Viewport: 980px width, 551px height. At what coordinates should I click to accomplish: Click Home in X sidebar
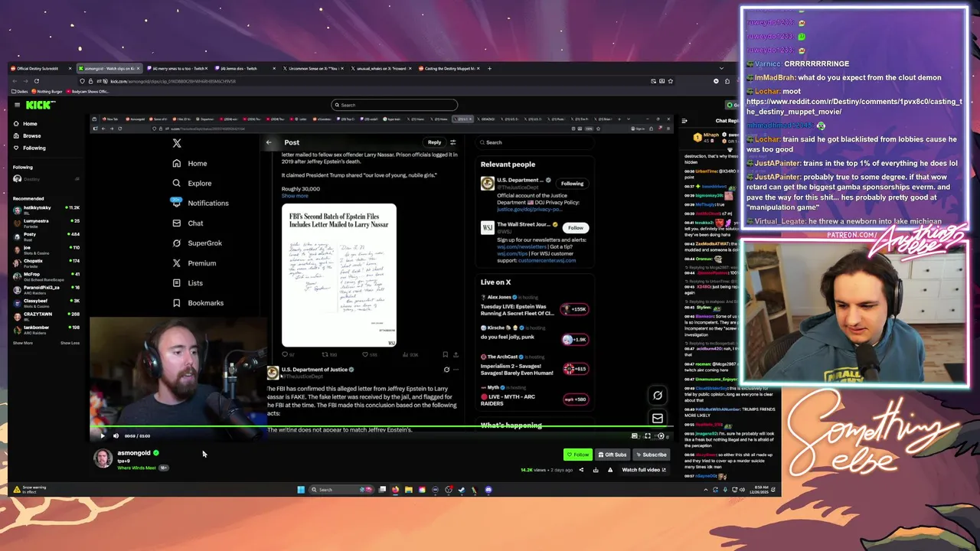click(190, 163)
